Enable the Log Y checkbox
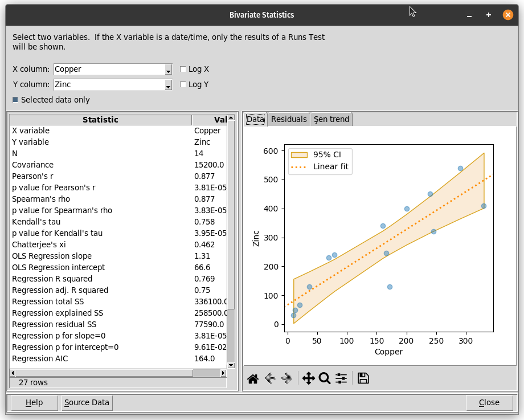Image resolution: width=524 pixels, height=420 pixels. tap(183, 85)
